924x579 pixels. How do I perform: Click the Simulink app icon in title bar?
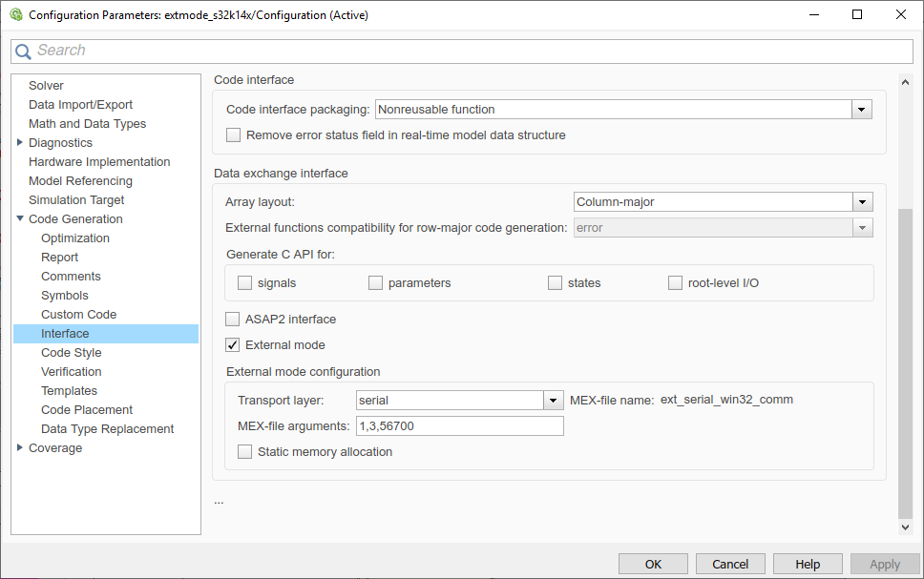(14, 15)
